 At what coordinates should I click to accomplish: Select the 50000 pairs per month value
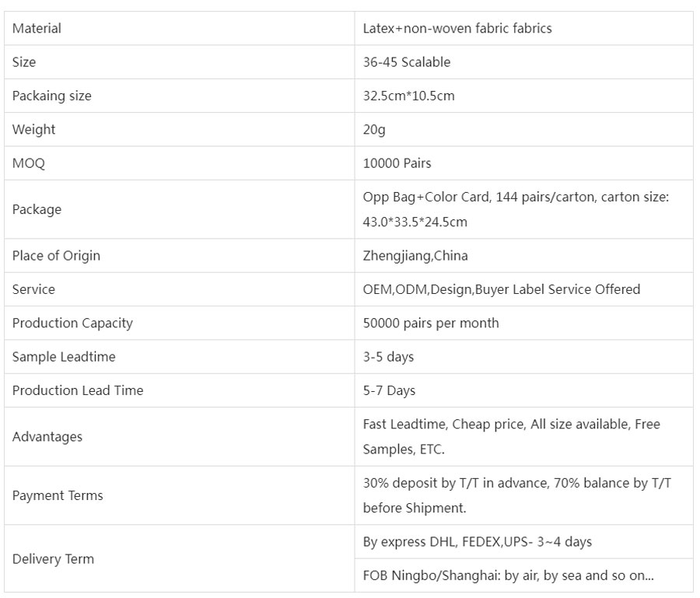(x=431, y=323)
